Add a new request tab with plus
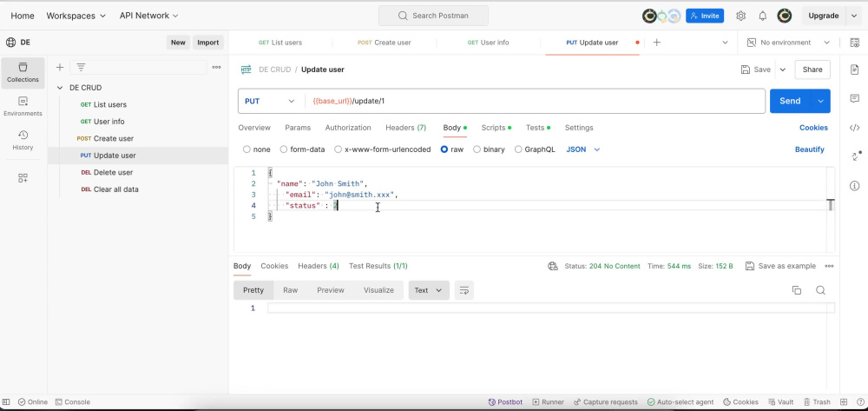The width and height of the screenshot is (868, 411). coord(656,43)
